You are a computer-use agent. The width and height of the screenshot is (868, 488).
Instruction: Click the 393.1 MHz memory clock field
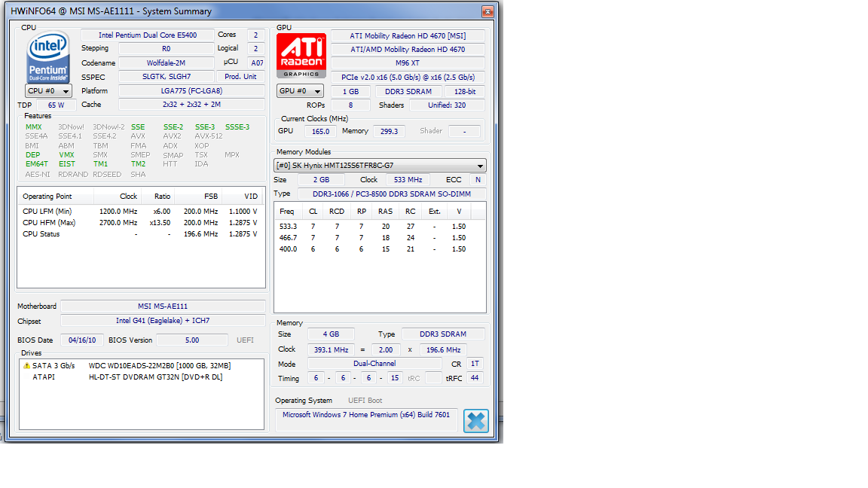pyautogui.click(x=331, y=349)
